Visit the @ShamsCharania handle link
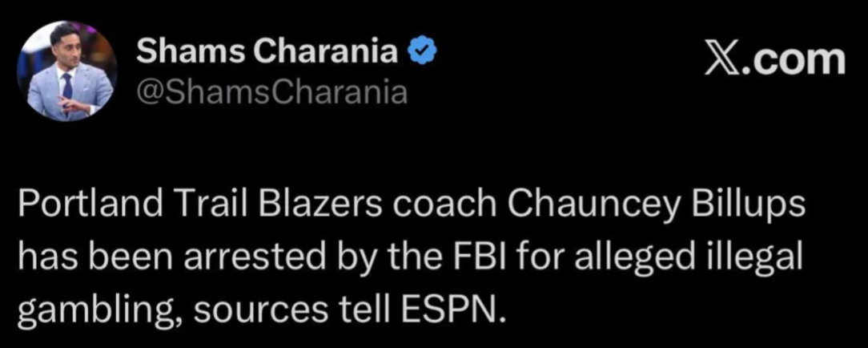 [x=271, y=92]
